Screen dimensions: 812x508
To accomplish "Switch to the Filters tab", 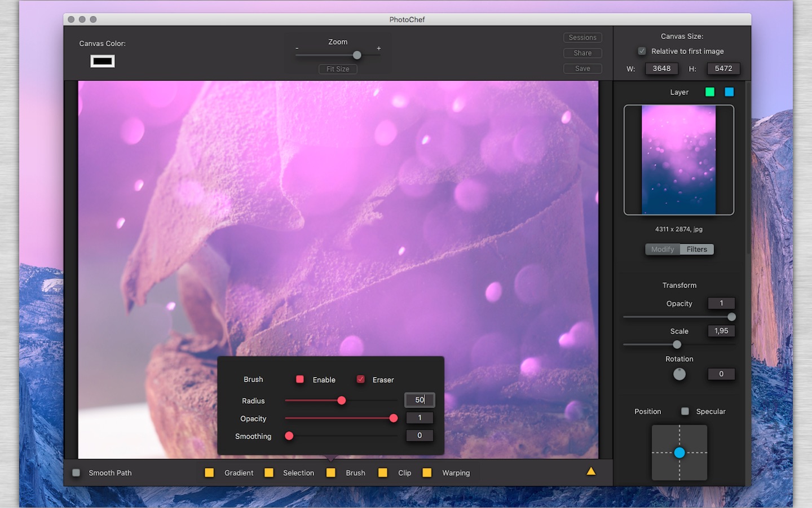I will point(696,249).
